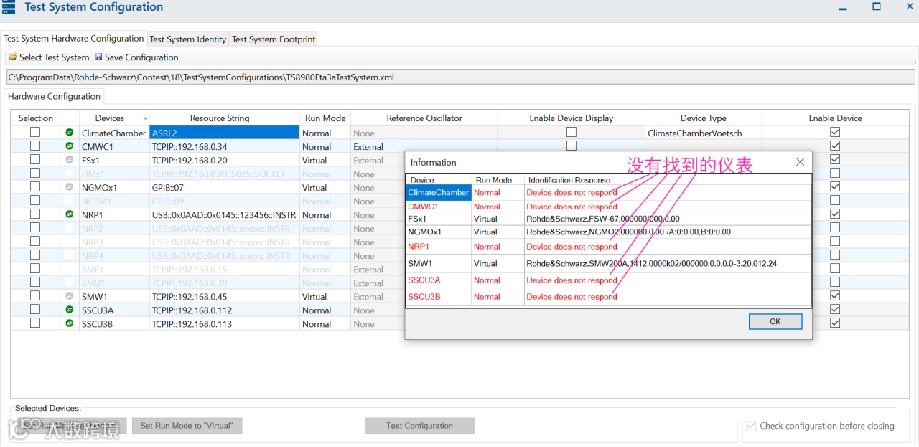Click the Test Configuration button
This screenshot has height=447, width=919.
click(x=420, y=426)
